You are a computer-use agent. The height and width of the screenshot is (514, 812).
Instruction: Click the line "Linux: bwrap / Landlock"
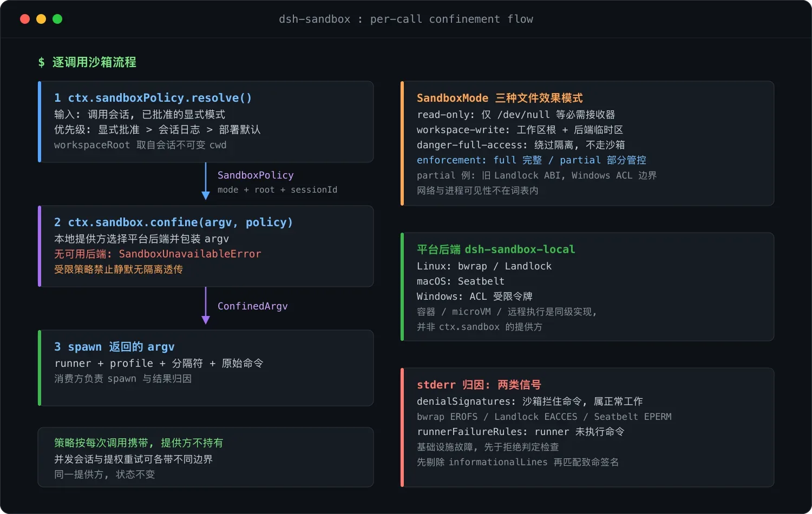pyautogui.click(x=484, y=266)
